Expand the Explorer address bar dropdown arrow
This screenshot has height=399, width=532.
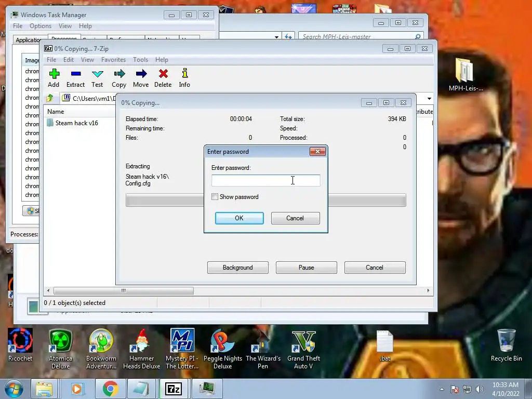(276, 37)
